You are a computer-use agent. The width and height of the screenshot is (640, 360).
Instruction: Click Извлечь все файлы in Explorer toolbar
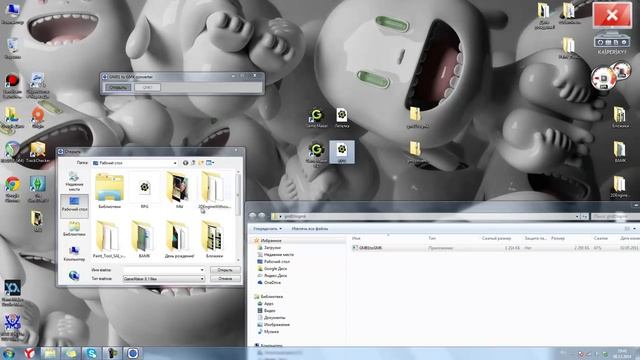click(310, 229)
